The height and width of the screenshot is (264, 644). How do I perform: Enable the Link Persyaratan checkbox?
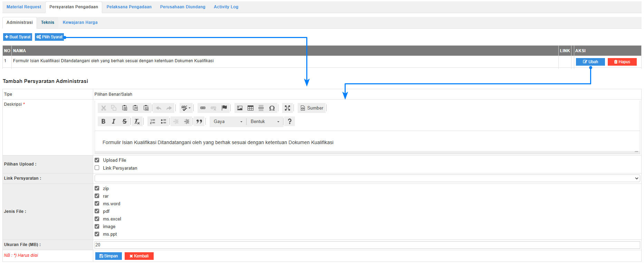[x=97, y=168]
